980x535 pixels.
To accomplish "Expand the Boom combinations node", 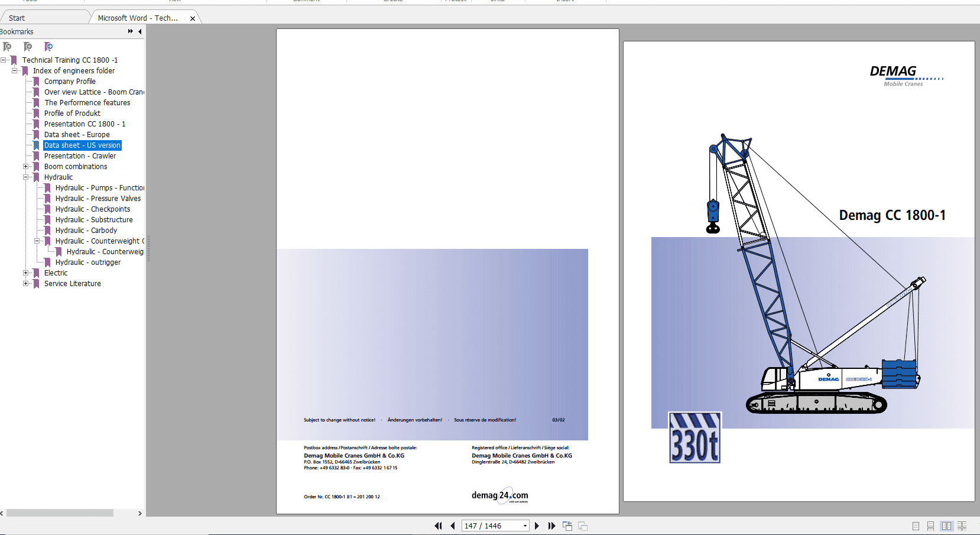I will (27, 166).
